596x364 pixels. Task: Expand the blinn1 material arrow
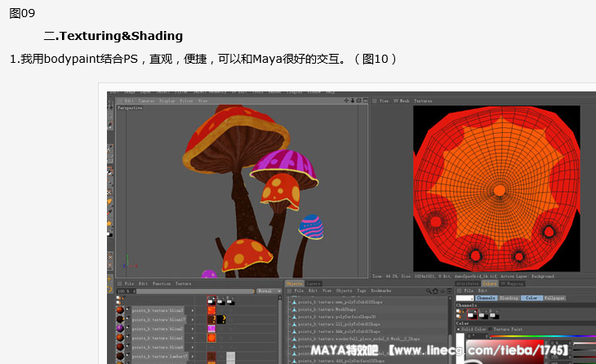tap(193, 338)
